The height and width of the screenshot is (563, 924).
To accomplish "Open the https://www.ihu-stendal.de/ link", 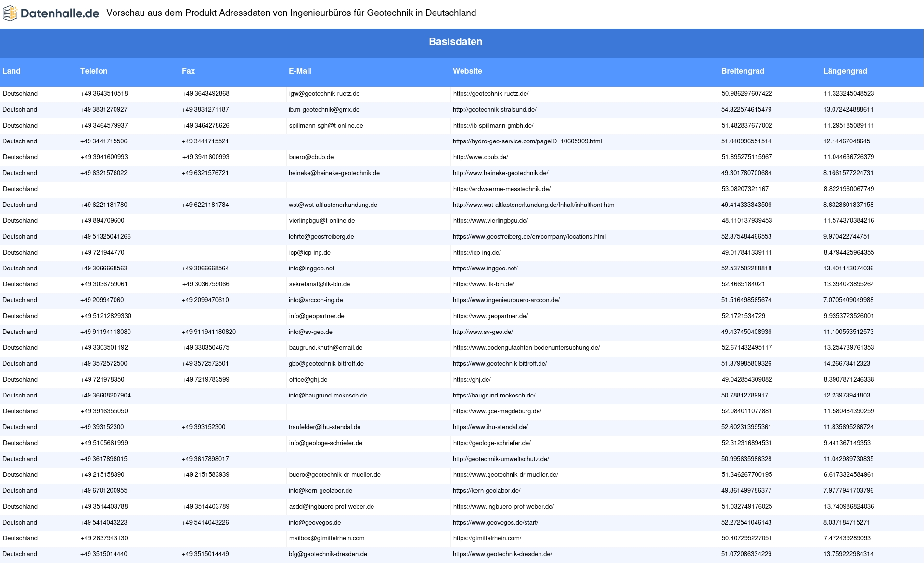I will point(490,427).
